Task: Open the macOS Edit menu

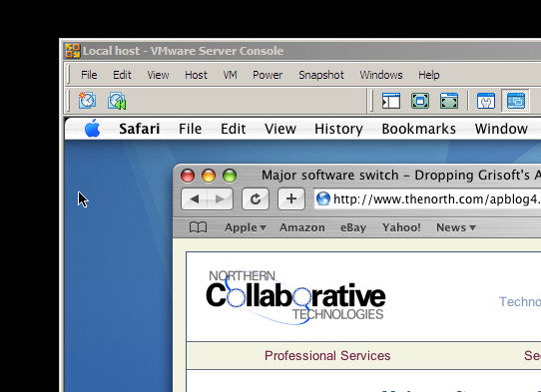Action: pos(234,129)
